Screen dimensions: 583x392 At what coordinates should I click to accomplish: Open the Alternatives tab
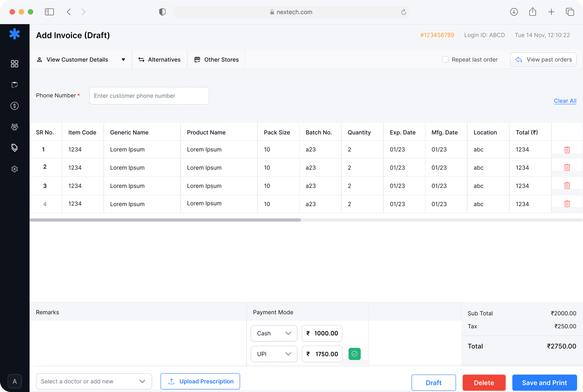click(160, 59)
